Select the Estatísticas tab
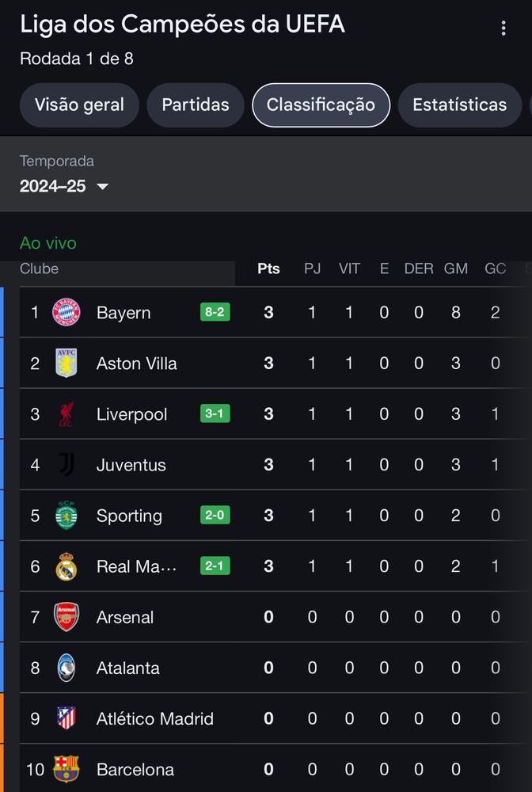 [459, 105]
